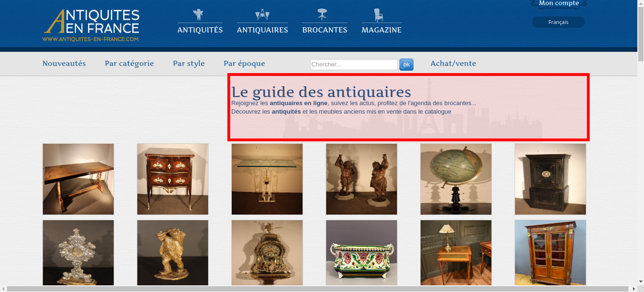The image size is (644, 292).
Task: Open the Achat/vente link
Action: point(453,63)
